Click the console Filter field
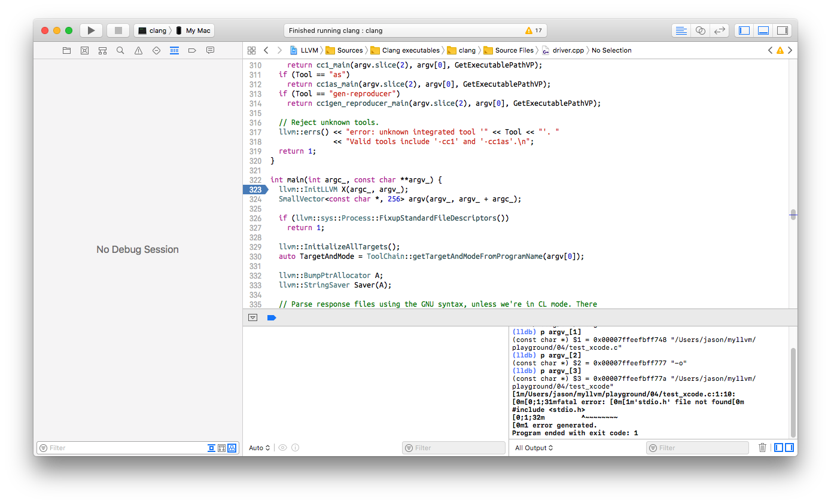This screenshot has width=831, height=504. [698, 448]
